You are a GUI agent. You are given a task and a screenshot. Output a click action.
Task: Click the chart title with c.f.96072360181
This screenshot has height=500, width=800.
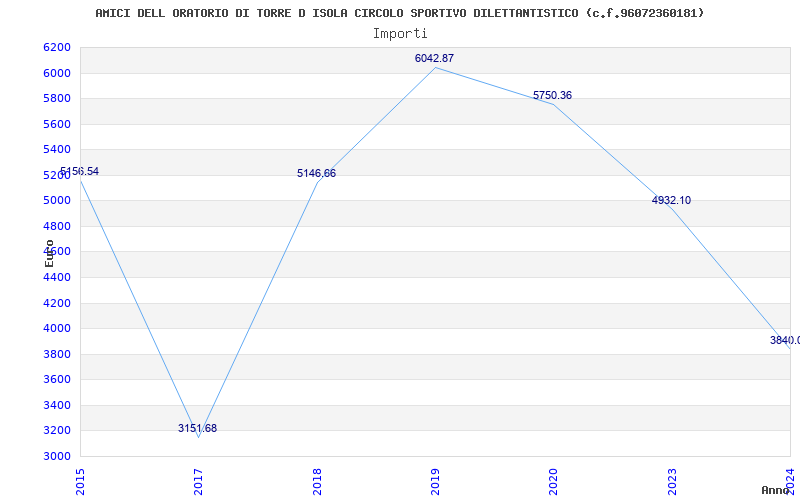(399, 13)
